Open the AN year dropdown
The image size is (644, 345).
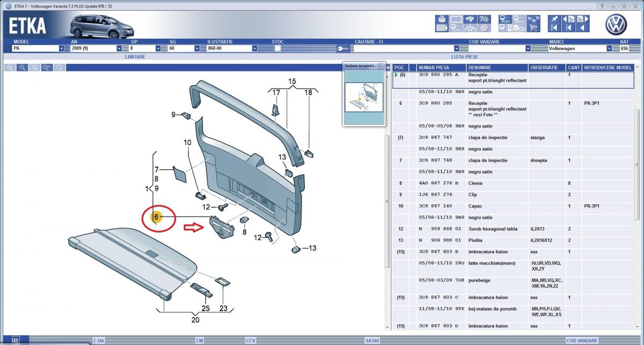120,48
